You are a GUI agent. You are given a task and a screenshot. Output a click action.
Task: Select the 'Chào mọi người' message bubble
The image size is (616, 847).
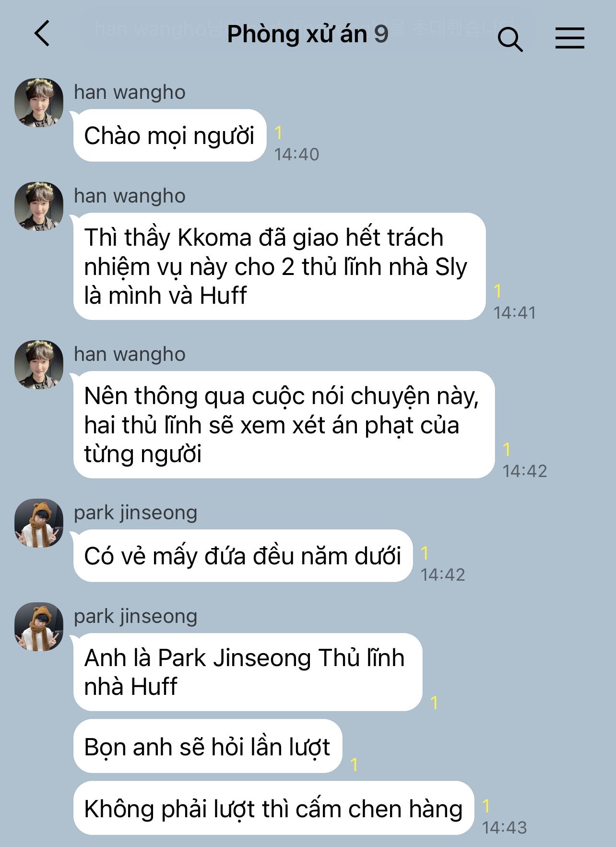tap(170, 135)
